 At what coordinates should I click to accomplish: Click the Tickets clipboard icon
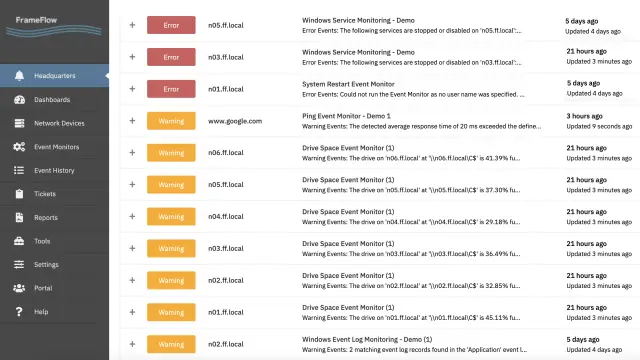19,194
